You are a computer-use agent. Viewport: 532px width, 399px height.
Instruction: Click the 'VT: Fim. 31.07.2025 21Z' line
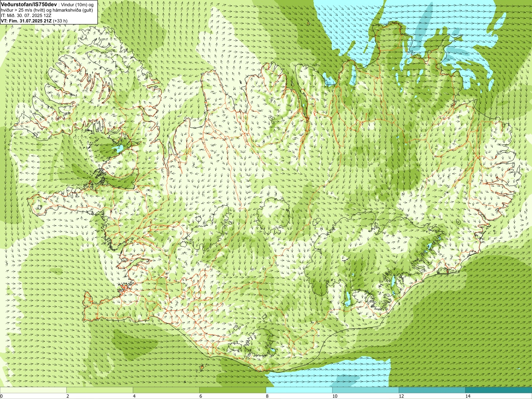(26, 21)
